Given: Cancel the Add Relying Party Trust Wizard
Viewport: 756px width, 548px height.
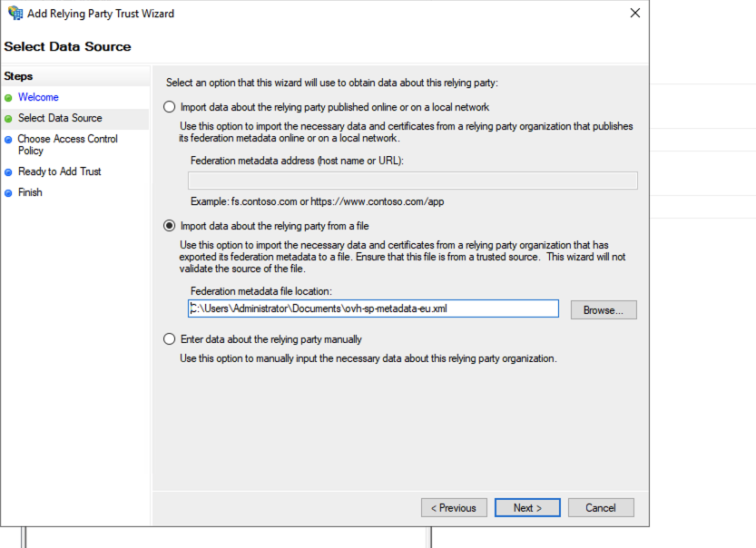Looking at the screenshot, I should tap(601, 507).
